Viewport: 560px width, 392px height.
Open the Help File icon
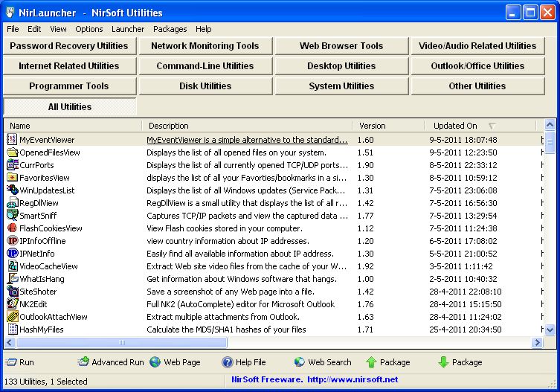[228, 362]
